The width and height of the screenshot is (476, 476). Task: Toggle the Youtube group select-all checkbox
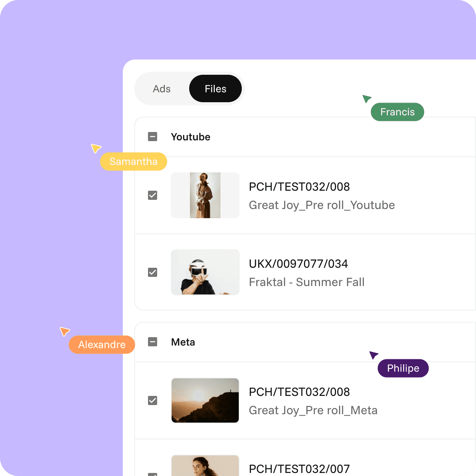pyautogui.click(x=153, y=137)
